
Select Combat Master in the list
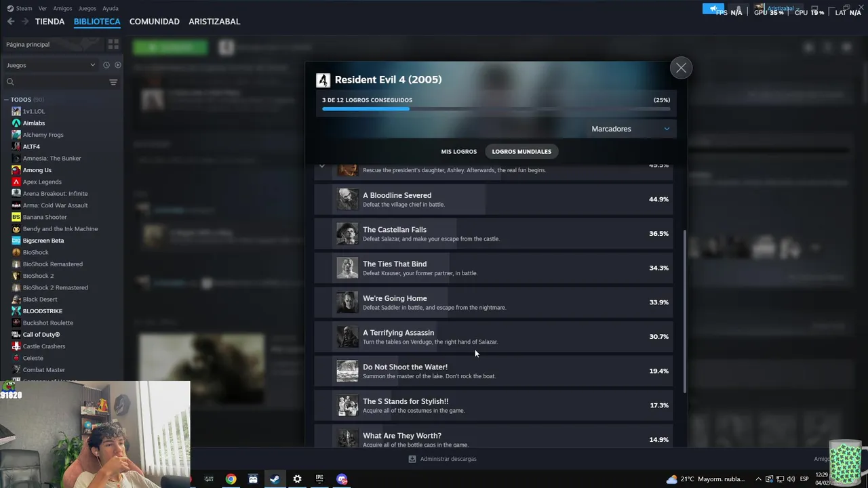[44, 369]
